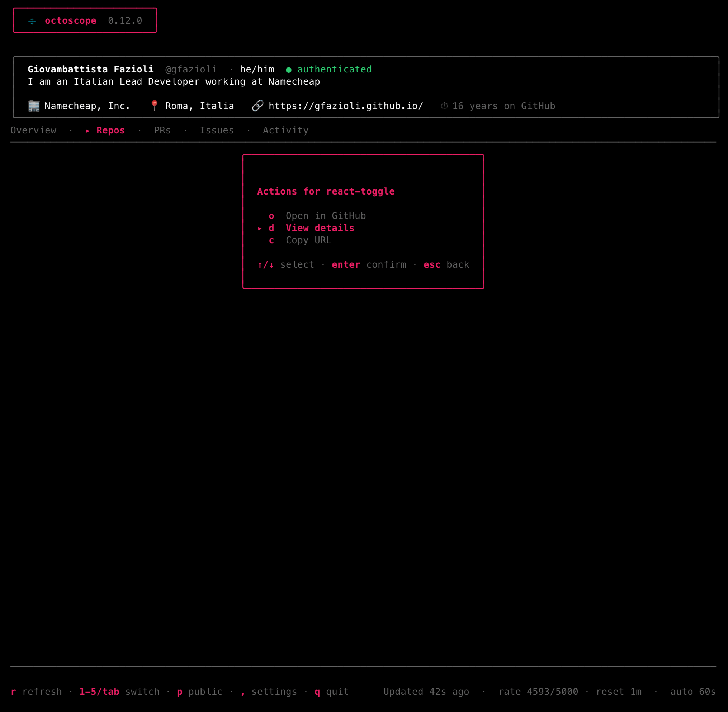728x712 pixels.
Task: Go to the Issues tab
Action: pyautogui.click(x=217, y=130)
